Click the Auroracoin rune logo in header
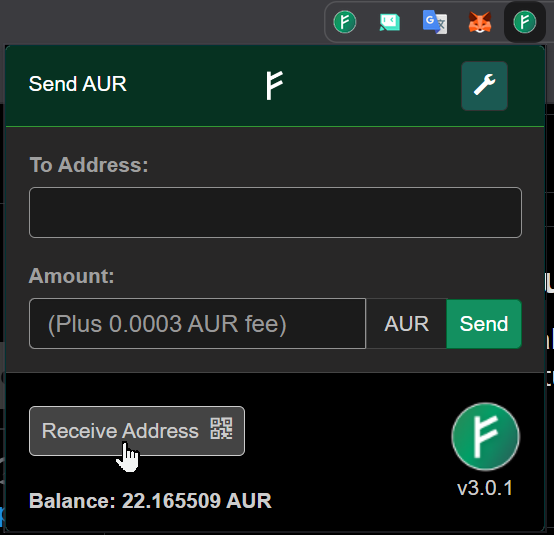Image resolution: width=554 pixels, height=535 pixels. coord(275,85)
